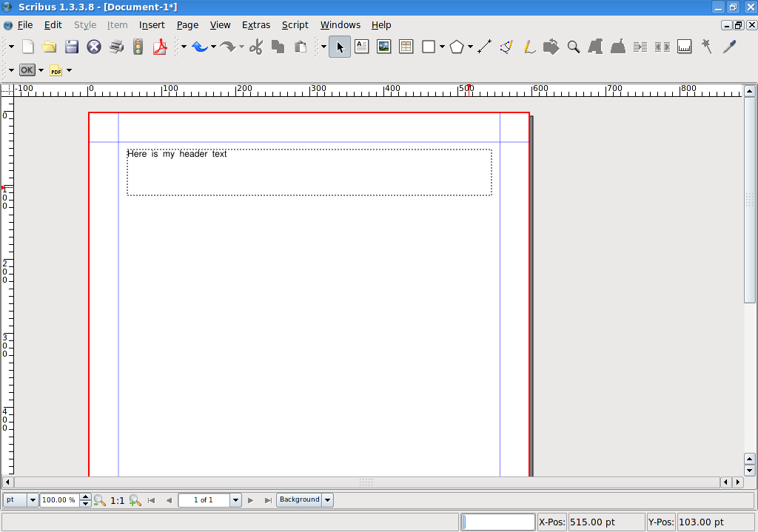
Task: Open the shape selector dropdown arrow
Action: [442, 47]
